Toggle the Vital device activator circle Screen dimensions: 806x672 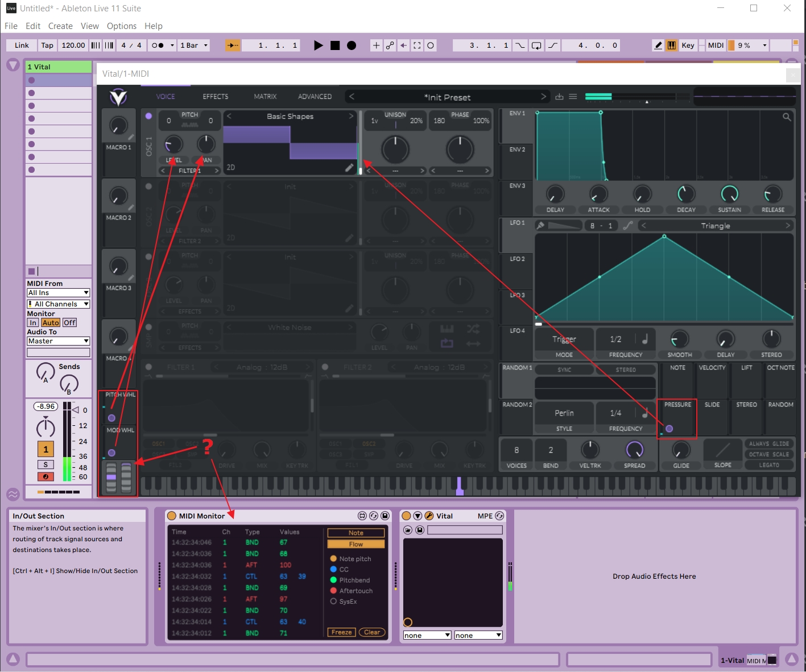point(407,516)
